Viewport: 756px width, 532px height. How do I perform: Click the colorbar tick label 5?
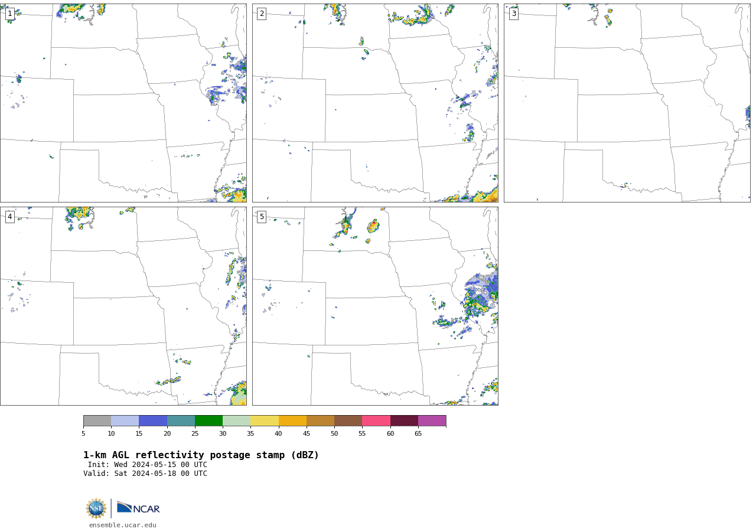(x=83, y=434)
